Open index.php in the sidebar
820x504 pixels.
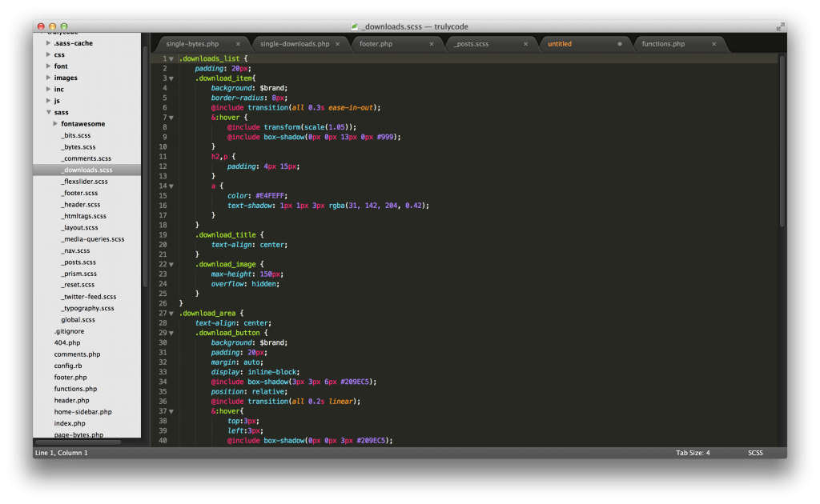click(x=70, y=422)
